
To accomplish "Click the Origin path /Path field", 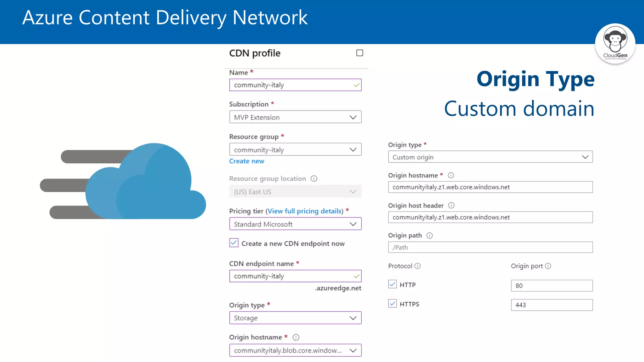I will pos(490,247).
